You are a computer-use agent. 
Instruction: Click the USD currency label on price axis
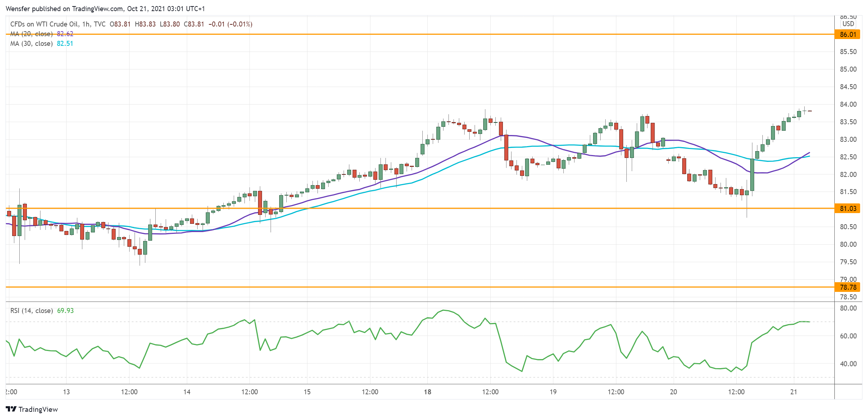pos(848,24)
